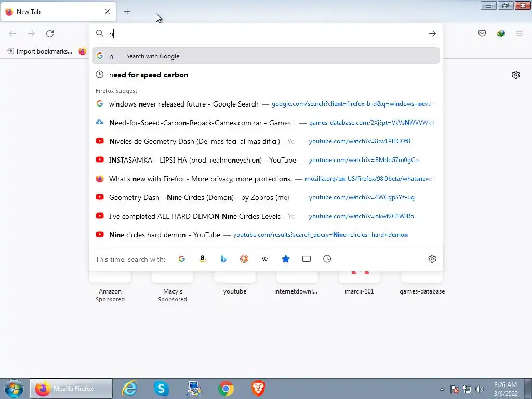The image size is (532, 399).
Task: Open the Amazon Sponsored shortcut
Action: pyautogui.click(x=110, y=287)
